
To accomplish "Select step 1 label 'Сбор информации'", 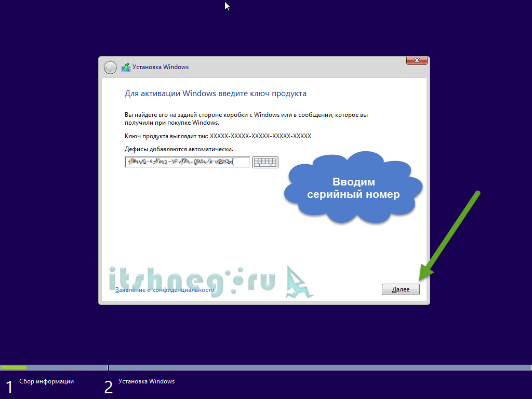I will tap(46, 381).
